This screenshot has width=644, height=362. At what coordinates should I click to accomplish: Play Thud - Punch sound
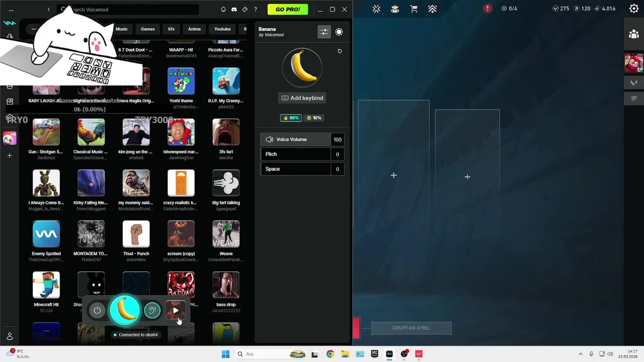136,234
